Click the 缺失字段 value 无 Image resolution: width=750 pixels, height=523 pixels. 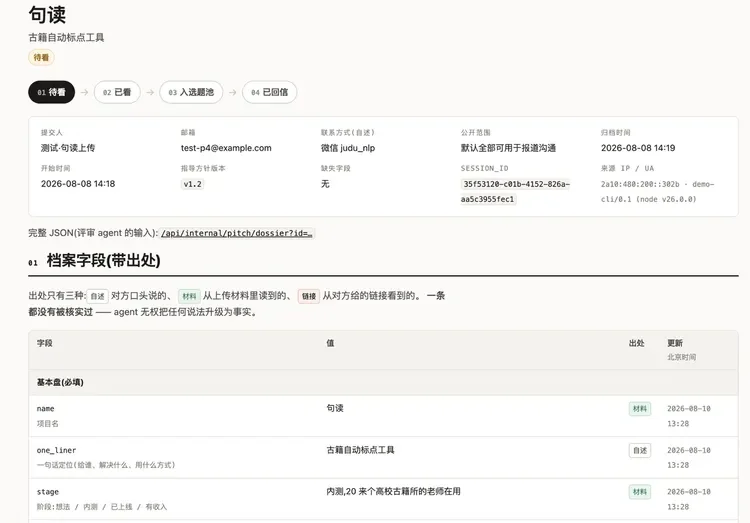click(x=325, y=184)
